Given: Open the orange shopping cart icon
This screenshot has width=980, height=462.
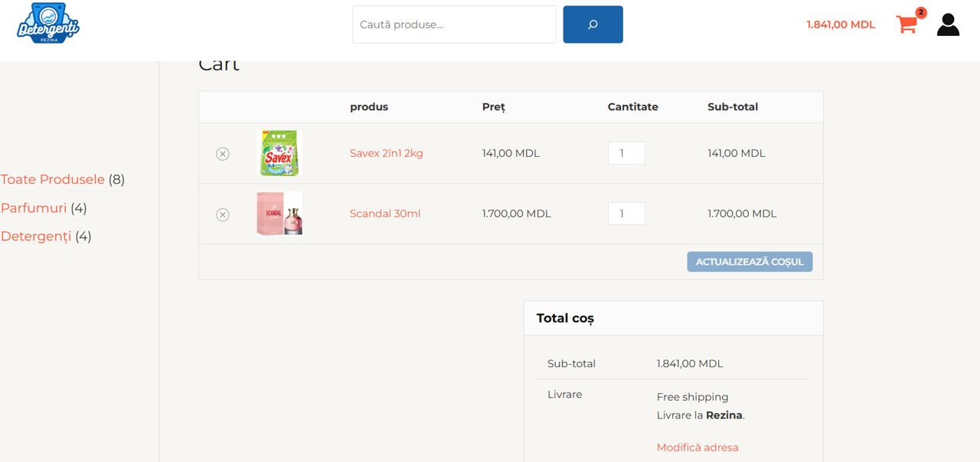Looking at the screenshot, I should (906, 24).
